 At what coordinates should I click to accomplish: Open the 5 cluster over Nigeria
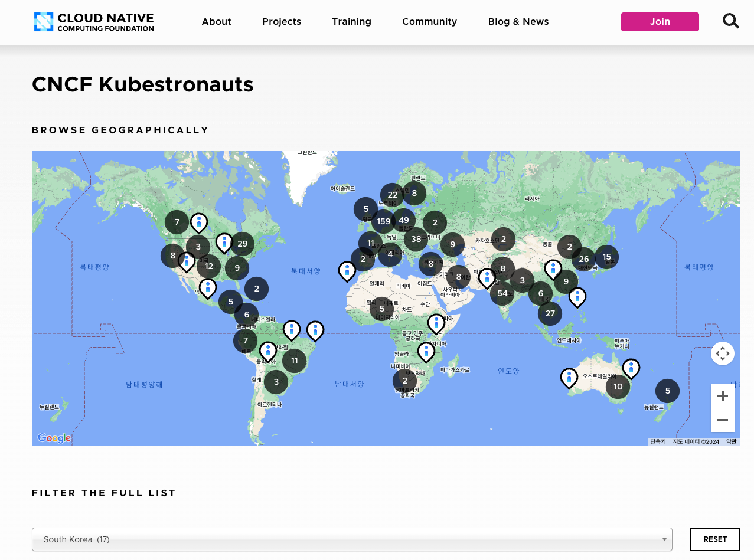coord(382,309)
